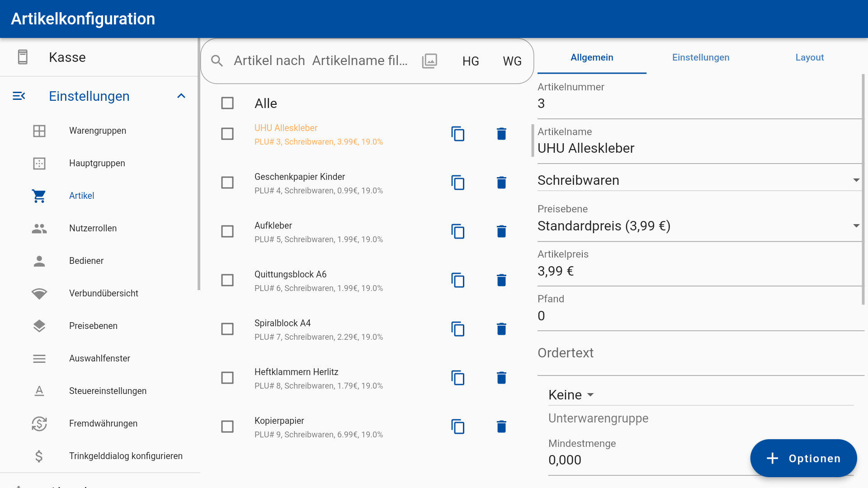This screenshot has width=868, height=488.
Task: Click the image gallery icon in search bar
Action: 429,61
